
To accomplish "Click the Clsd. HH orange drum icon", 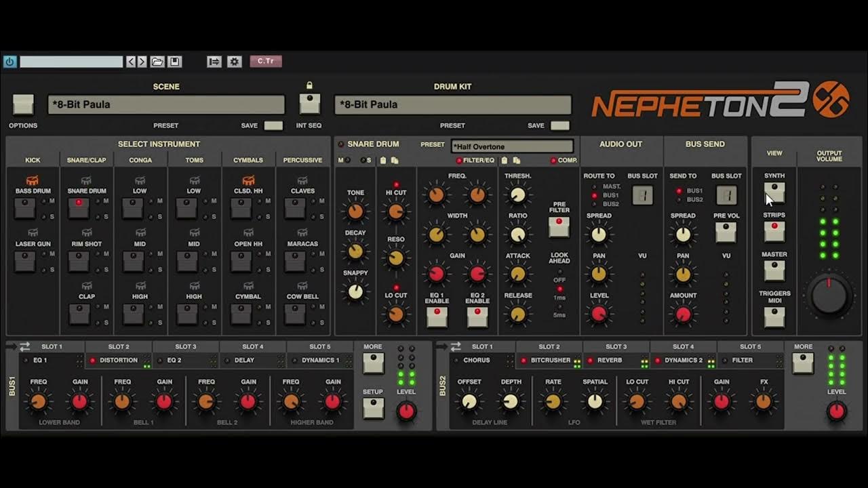I will coord(248,181).
